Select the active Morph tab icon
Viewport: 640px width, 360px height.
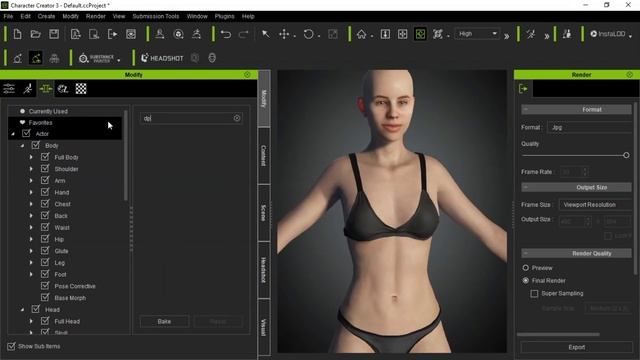coord(46,89)
